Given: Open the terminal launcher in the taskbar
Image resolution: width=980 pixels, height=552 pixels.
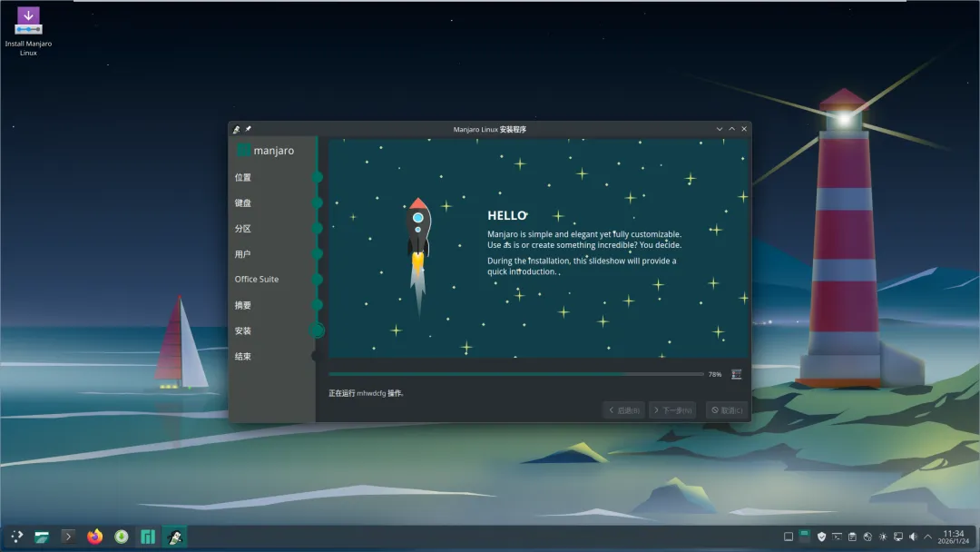Looking at the screenshot, I should point(68,537).
